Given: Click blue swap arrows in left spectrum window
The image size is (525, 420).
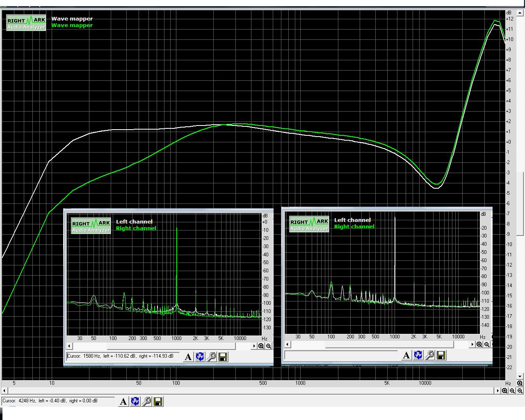Looking at the screenshot, I should [x=200, y=357].
